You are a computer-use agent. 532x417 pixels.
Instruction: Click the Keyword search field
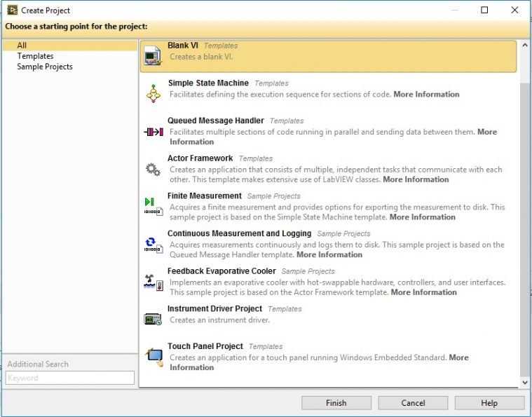tap(69, 378)
